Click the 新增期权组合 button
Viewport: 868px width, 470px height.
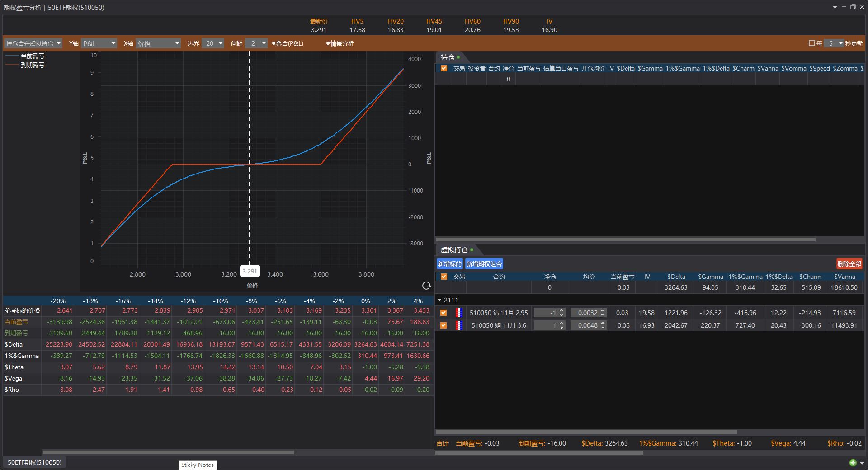coord(484,264)
